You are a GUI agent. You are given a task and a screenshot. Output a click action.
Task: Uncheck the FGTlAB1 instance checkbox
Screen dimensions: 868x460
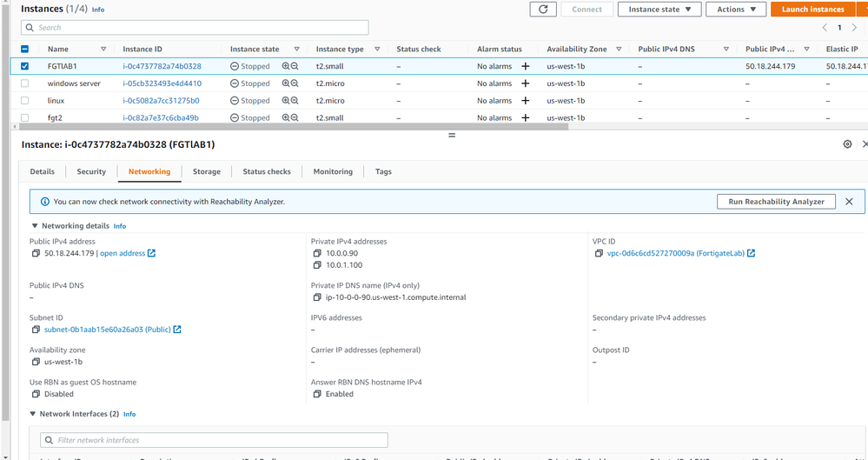(x=24, y=66)
